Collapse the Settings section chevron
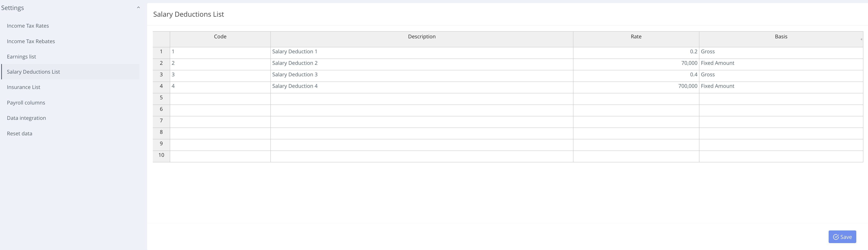 138,8
